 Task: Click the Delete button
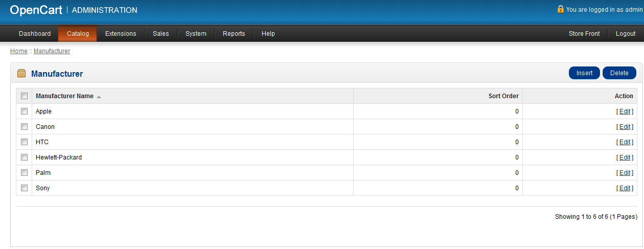tap(619, 73)
